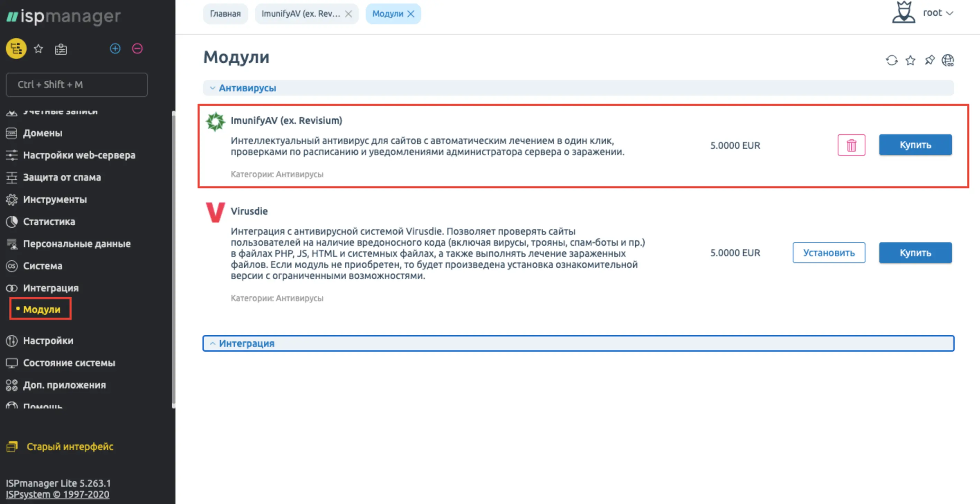Click the sidebar menu scrollbar
980x504 pixels.
(x=173, y=259)
